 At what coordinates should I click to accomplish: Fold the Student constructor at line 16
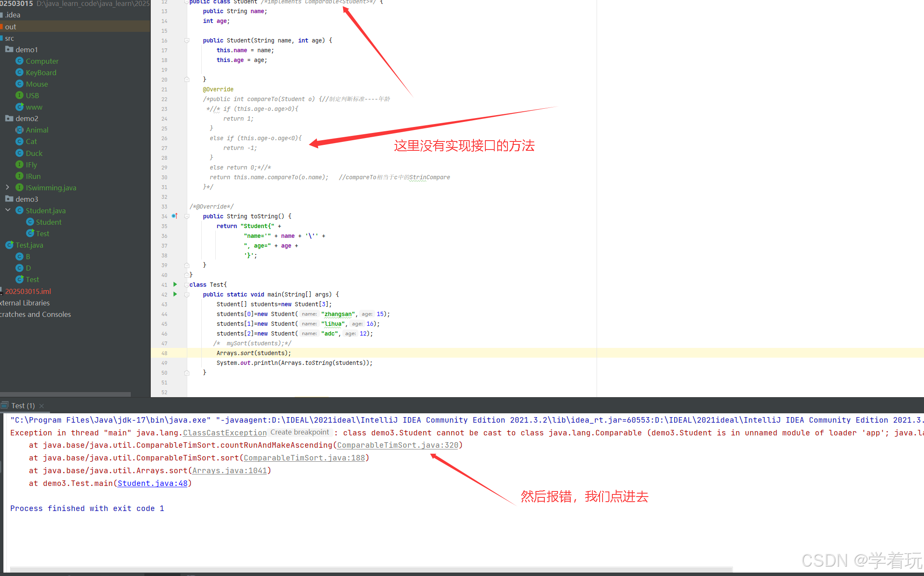pos(187,41)
